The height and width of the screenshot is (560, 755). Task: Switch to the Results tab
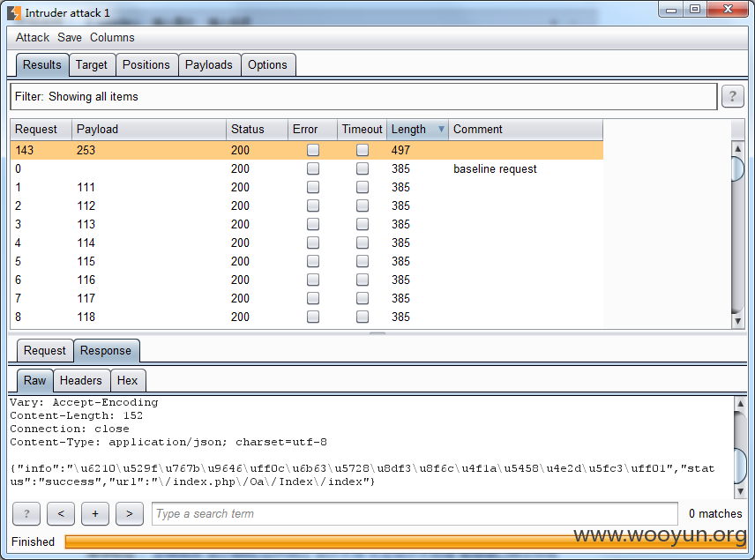tap(42, 65)
